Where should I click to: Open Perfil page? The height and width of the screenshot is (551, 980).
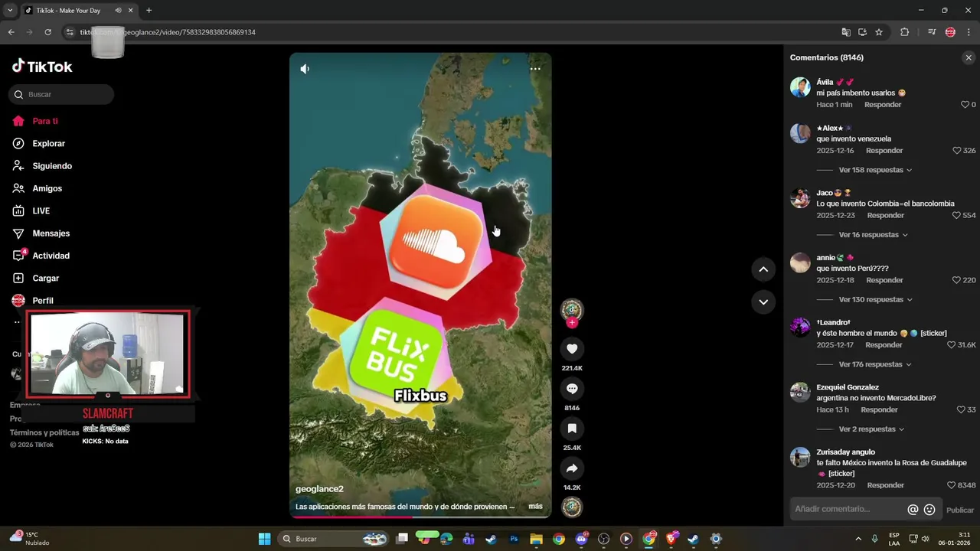pyautogui.click(x=33, y=301)
